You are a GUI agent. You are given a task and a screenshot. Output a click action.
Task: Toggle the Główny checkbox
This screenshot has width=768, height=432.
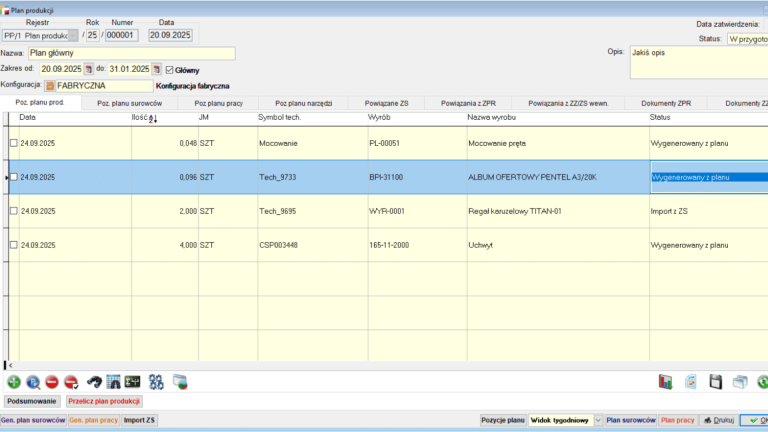(x=169, y=70)
